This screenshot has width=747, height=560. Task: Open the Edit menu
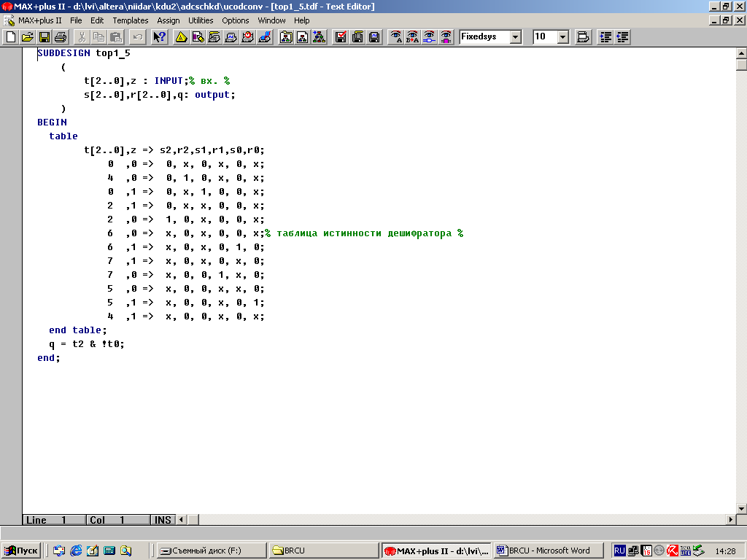point(97,20)
